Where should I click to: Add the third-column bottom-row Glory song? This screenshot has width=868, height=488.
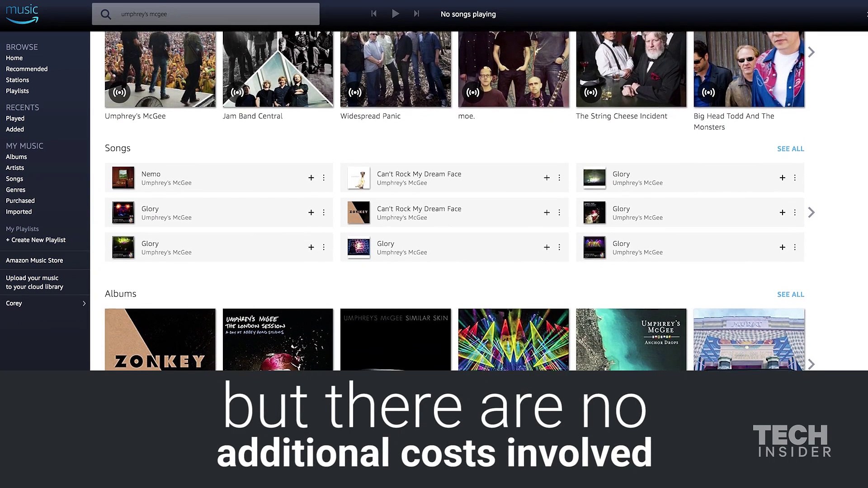point(782,247)
